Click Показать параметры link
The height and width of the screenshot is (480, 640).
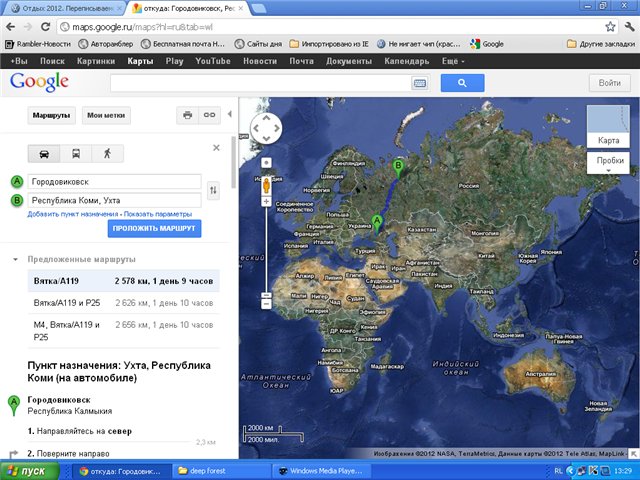[158, 214]
